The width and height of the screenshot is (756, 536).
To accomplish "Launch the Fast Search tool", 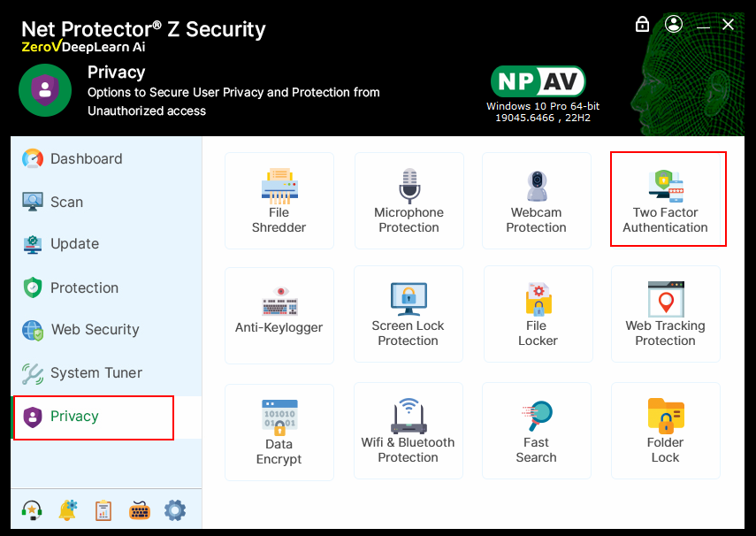I will [x=536, y=432].
